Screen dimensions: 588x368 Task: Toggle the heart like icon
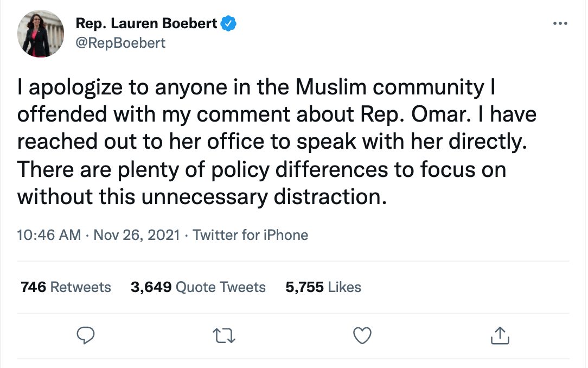pos(362,335)
